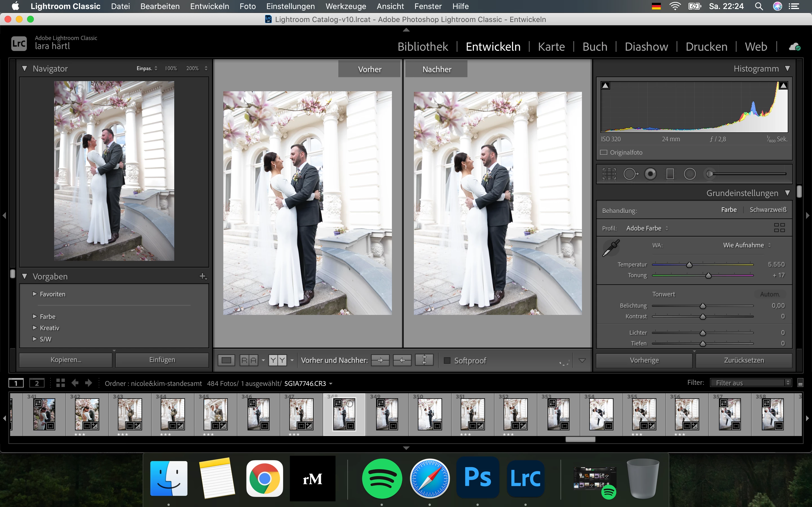This screenshot has width=812, height=507.
Task: Activate the red eye correction tool
Action: (650, 174)
